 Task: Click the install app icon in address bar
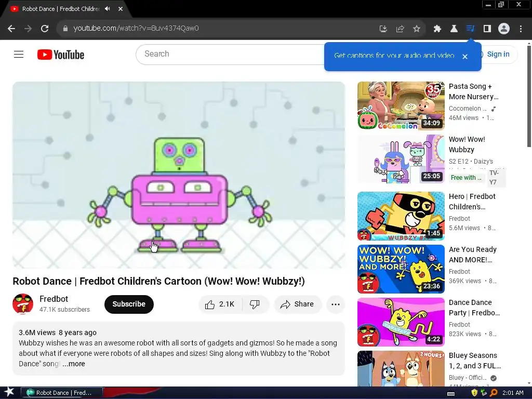(383, 29)
